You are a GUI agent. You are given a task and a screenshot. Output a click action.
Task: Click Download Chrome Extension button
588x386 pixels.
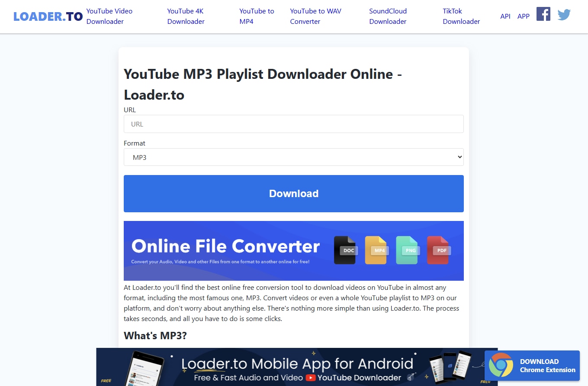(532, 366)
